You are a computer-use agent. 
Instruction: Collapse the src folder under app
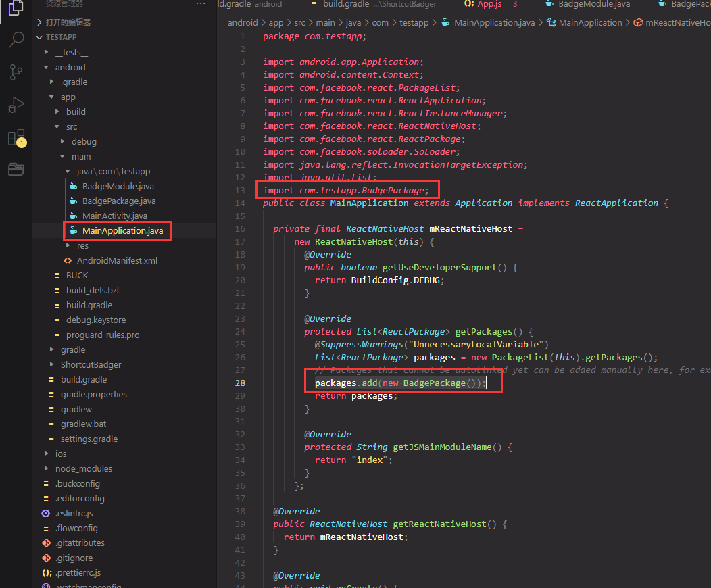[x=57, y=126]
